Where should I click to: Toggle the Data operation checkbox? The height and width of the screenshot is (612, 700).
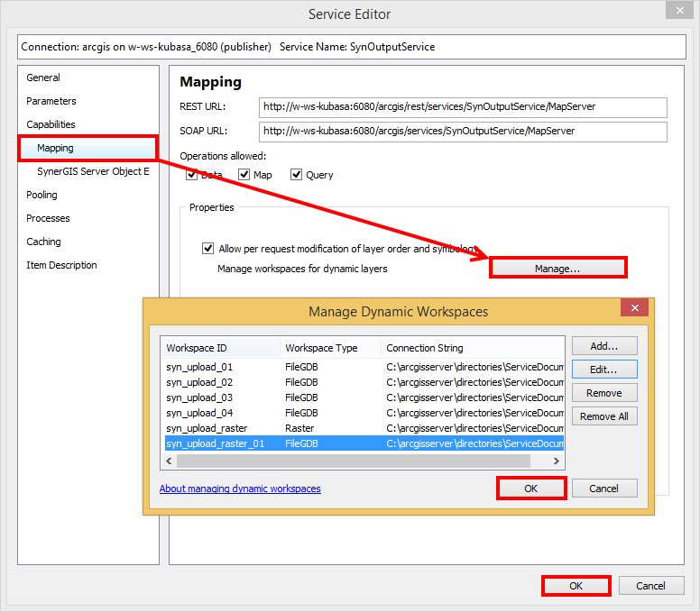191,175
